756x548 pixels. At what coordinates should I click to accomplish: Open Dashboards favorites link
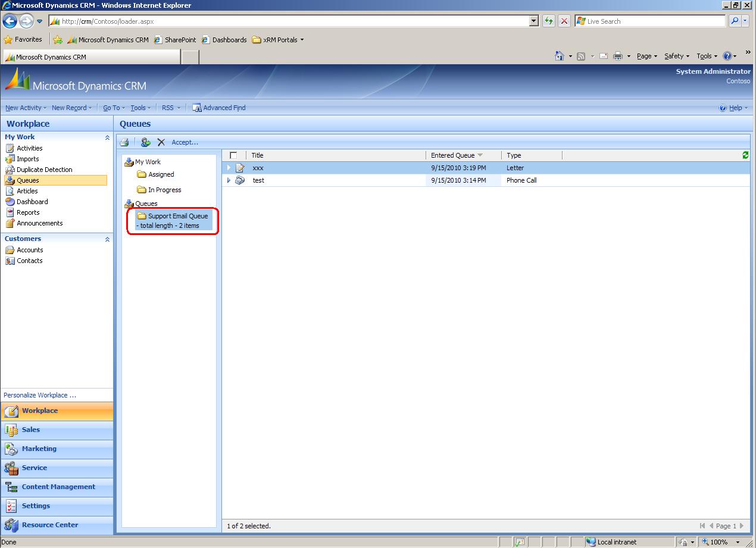[224, 40]
